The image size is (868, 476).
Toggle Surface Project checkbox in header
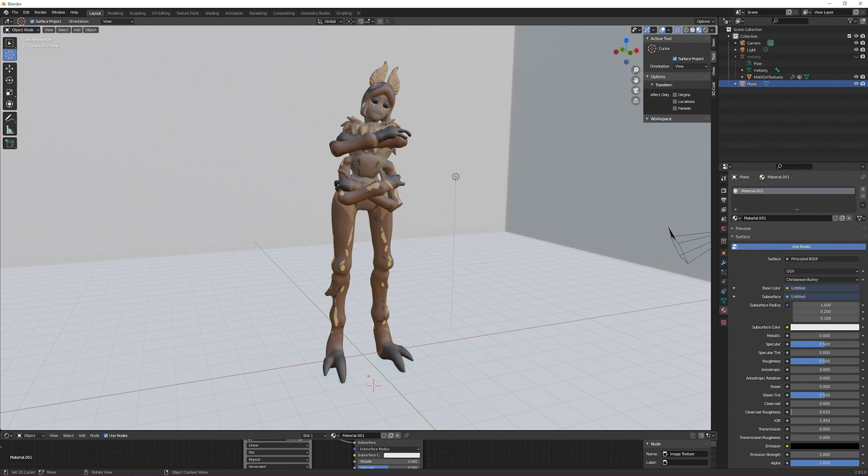pyautogui.click(x=32, y=21)
